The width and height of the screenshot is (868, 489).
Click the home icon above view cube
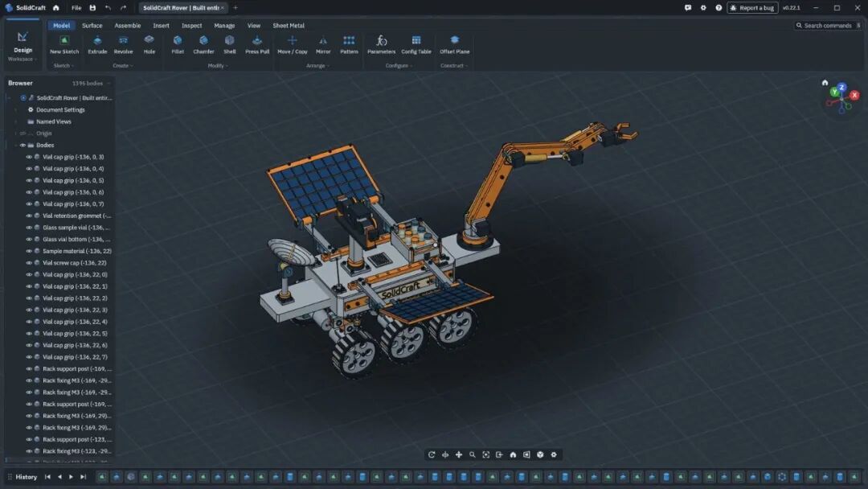pos(825,83)
